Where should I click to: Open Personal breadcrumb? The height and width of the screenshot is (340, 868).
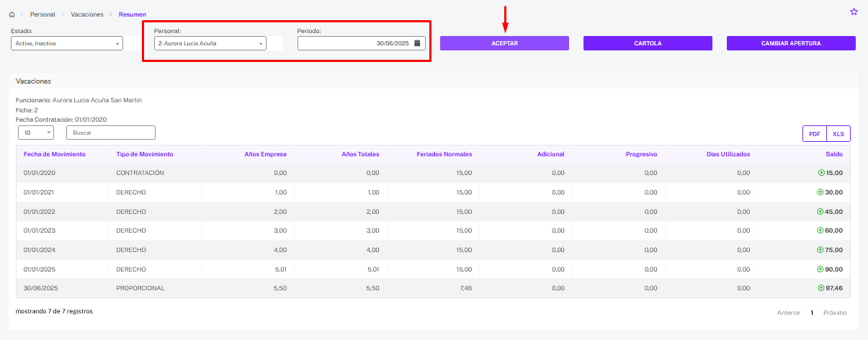[42, 14]
